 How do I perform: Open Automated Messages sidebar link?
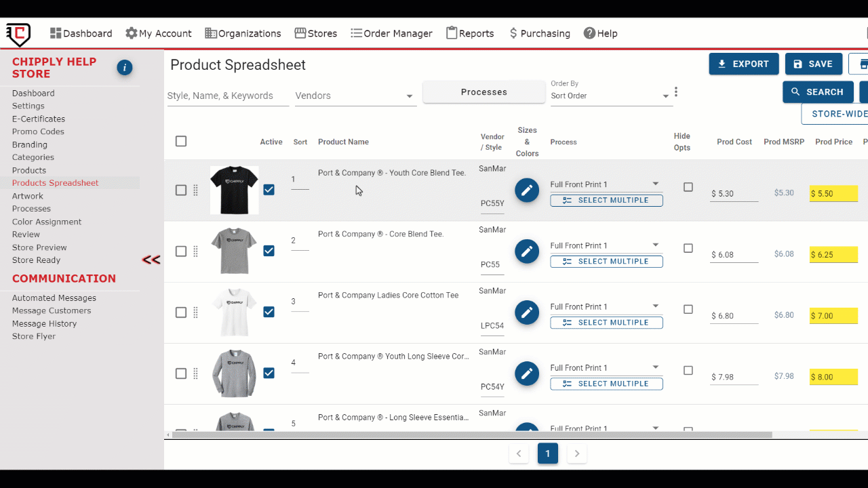54,298
